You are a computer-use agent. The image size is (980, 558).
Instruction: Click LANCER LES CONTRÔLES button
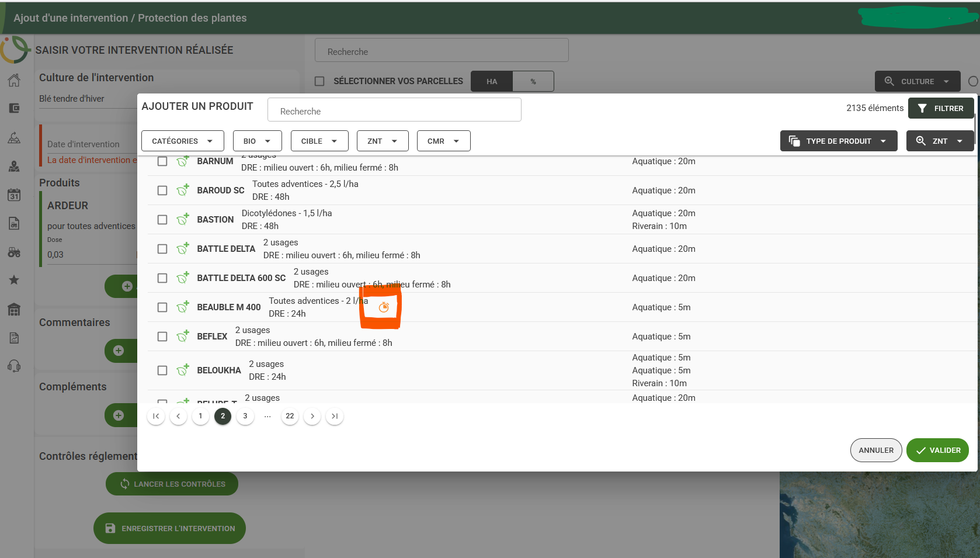(x=172, y=484)
